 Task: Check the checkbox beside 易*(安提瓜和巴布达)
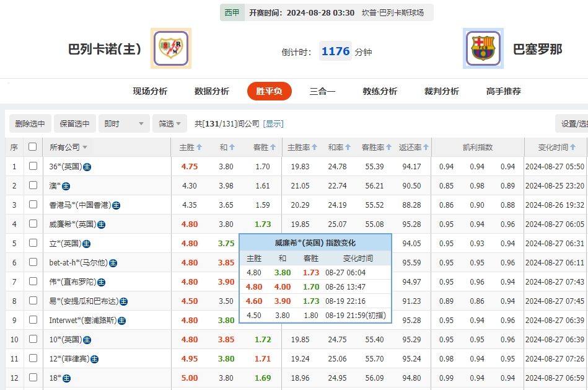tap(33, 301)
